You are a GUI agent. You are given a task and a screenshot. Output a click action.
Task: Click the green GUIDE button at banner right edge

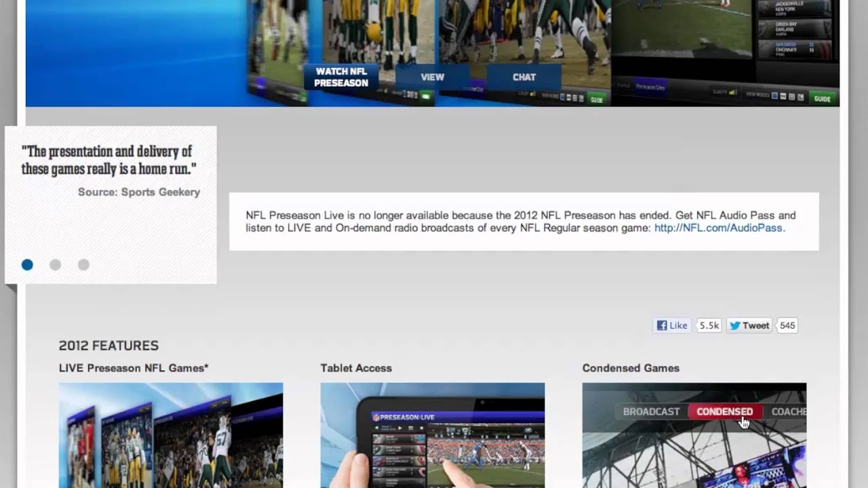[x=822, y=98]
